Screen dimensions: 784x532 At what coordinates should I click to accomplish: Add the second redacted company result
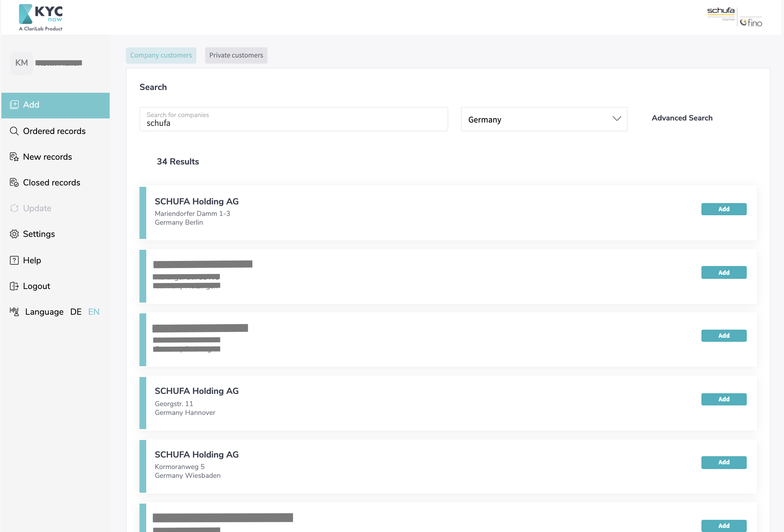(x=724, y=335)
